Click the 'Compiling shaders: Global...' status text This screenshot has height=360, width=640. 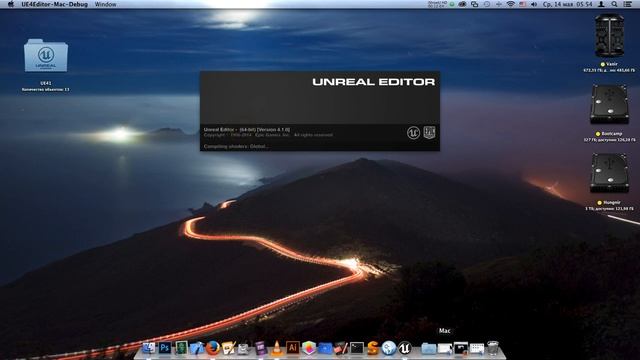236,146
